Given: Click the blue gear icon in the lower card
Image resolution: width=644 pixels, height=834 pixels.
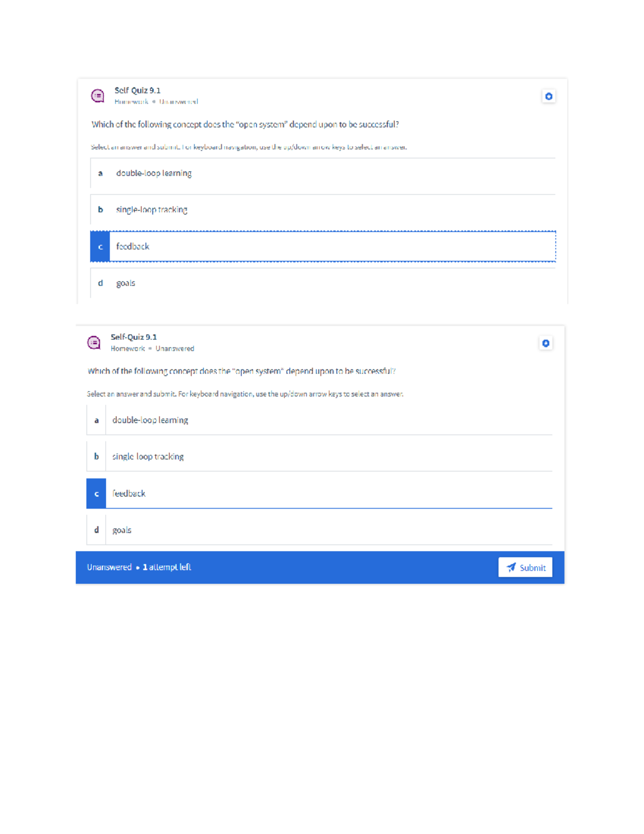Looking at the screenshot, I should pos(546,344).
